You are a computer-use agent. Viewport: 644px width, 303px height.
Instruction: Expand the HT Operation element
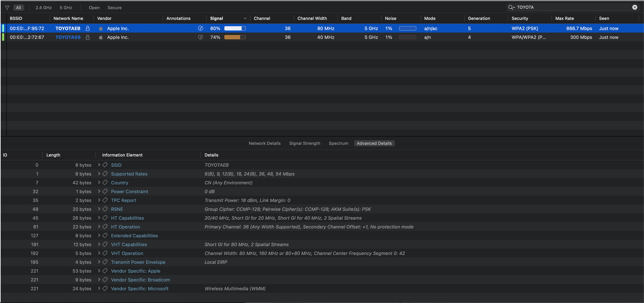(x=99, y=226)
